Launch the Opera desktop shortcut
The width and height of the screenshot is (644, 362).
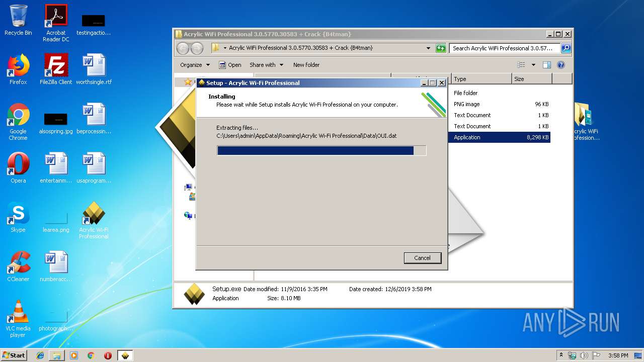click(18, 168)
